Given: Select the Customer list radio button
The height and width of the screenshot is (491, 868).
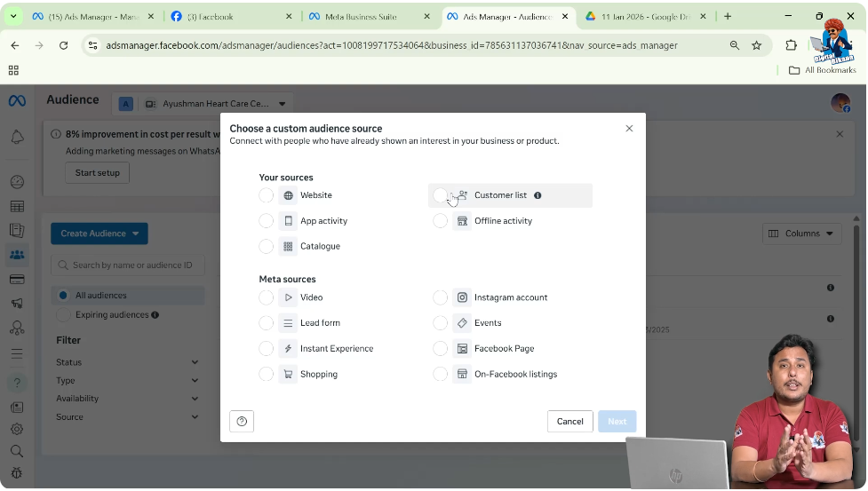Looking at the screenshot, I should (x=440, y=195).
